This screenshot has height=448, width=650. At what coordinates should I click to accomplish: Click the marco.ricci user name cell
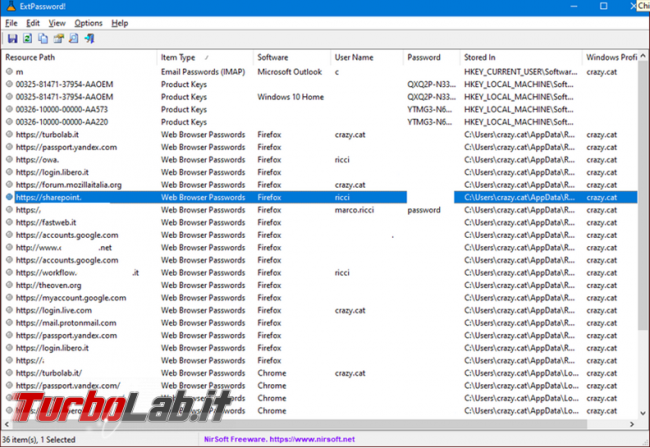point(354,210)
